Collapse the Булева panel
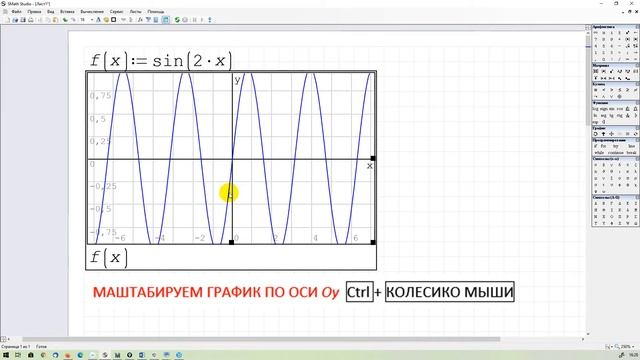The height and width of the screenshot is (360, 640). coord(638,84)
